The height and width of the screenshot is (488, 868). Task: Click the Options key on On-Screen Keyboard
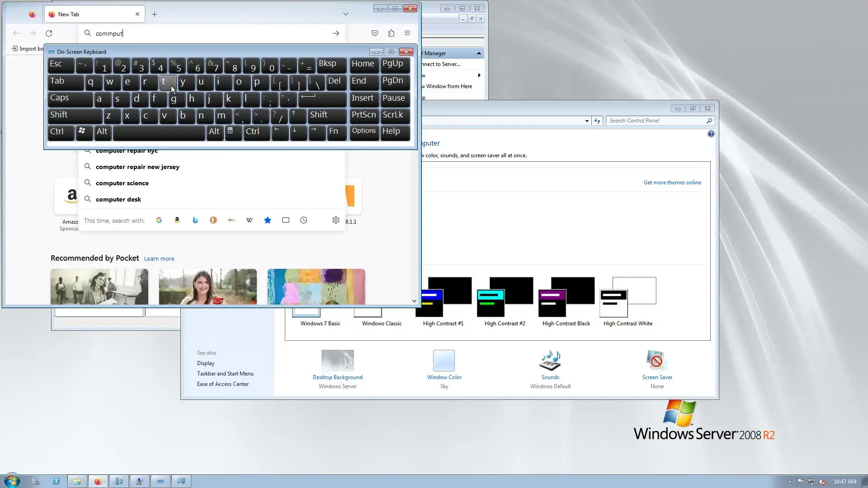(x=364, y=132)
